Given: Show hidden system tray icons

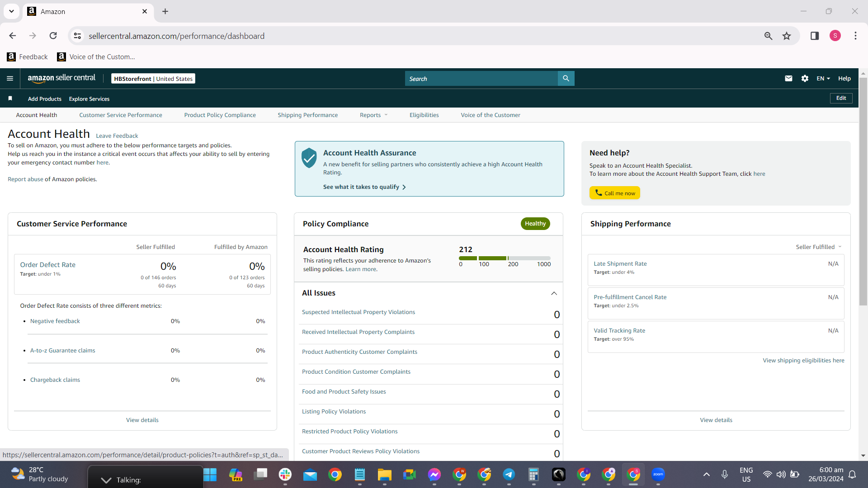Looking at the screenshot, I should [x=707, y=474].
